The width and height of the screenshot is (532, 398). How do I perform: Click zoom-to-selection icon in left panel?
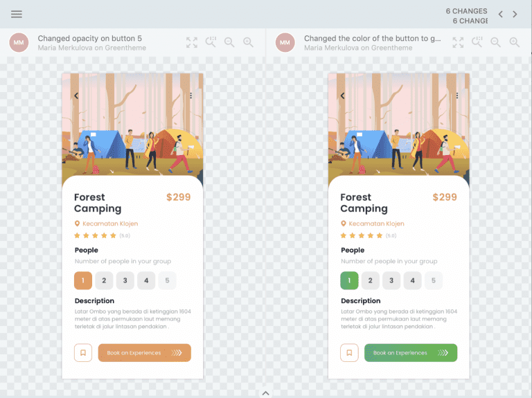click(211, 42)
